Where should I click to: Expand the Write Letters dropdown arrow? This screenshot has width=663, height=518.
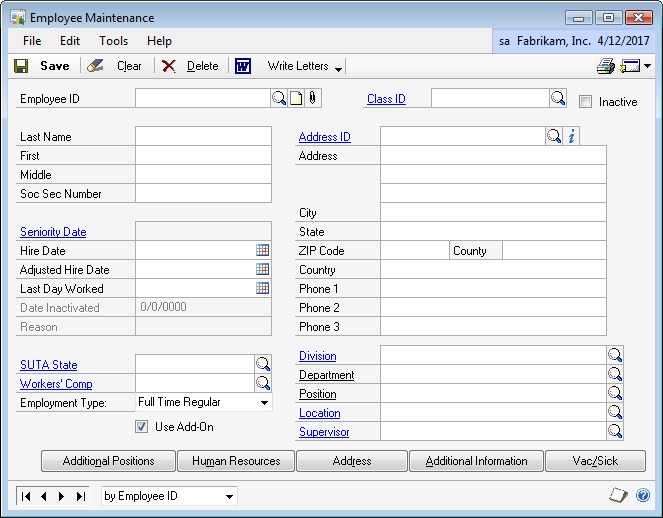338,69
